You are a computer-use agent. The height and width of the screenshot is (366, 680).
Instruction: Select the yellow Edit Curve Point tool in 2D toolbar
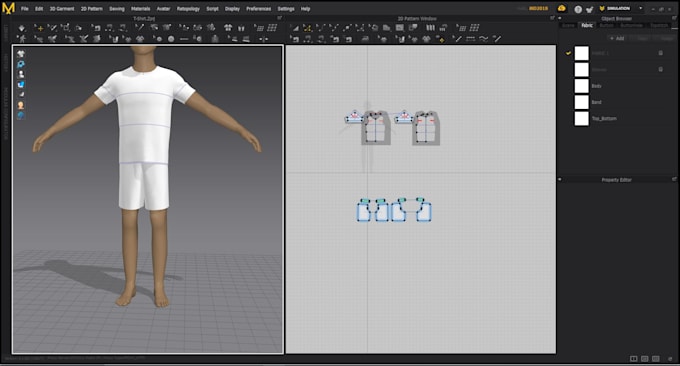point(307,28)
